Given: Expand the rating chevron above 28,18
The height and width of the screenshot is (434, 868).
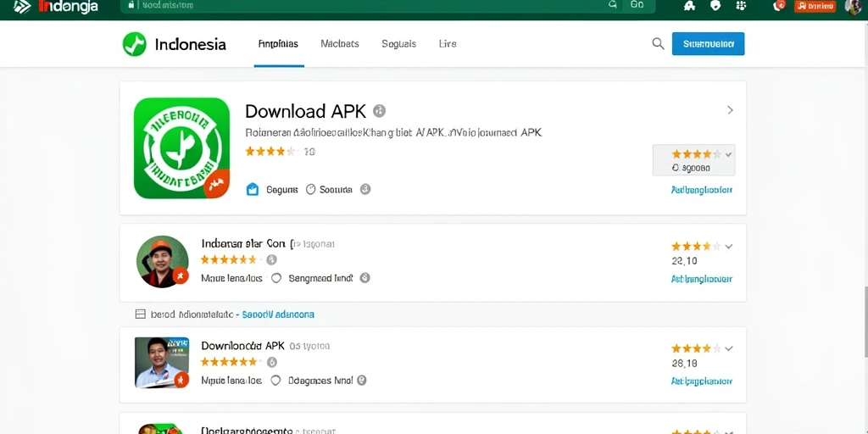Looking at the screenshot, I should [x=728, y=348].
